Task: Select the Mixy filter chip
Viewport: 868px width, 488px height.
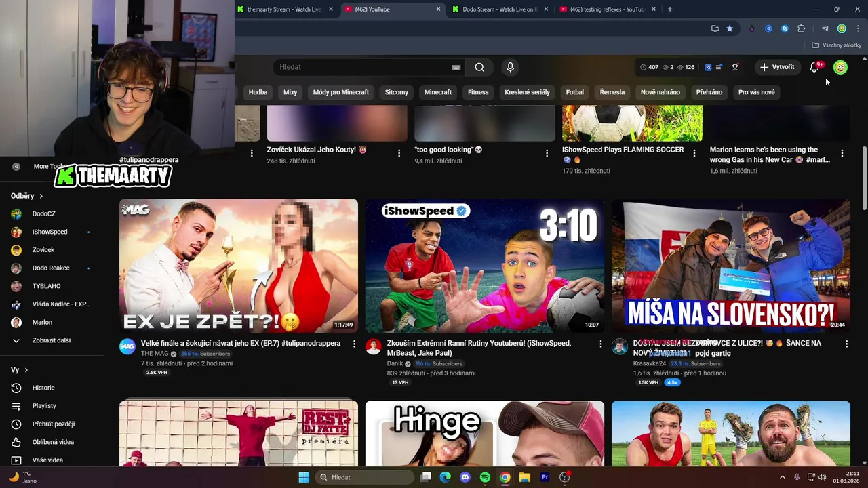Action: click(290, 92)
